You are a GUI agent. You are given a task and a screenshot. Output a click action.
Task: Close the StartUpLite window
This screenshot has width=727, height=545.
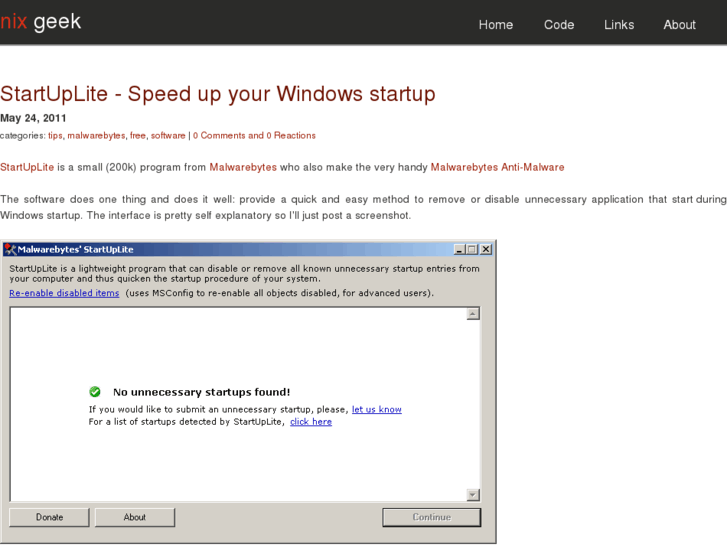tap(485, 250)
